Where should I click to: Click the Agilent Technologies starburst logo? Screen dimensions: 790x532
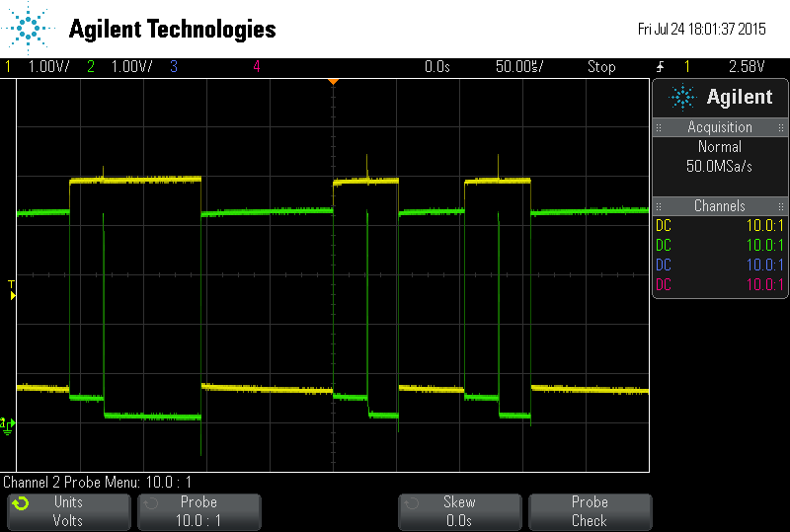coord(29,28)
